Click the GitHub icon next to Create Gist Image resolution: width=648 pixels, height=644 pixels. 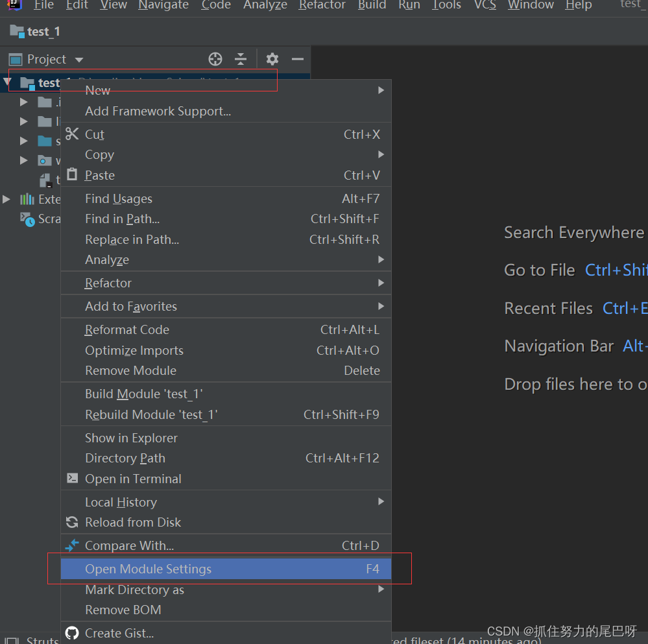(72, 633)
